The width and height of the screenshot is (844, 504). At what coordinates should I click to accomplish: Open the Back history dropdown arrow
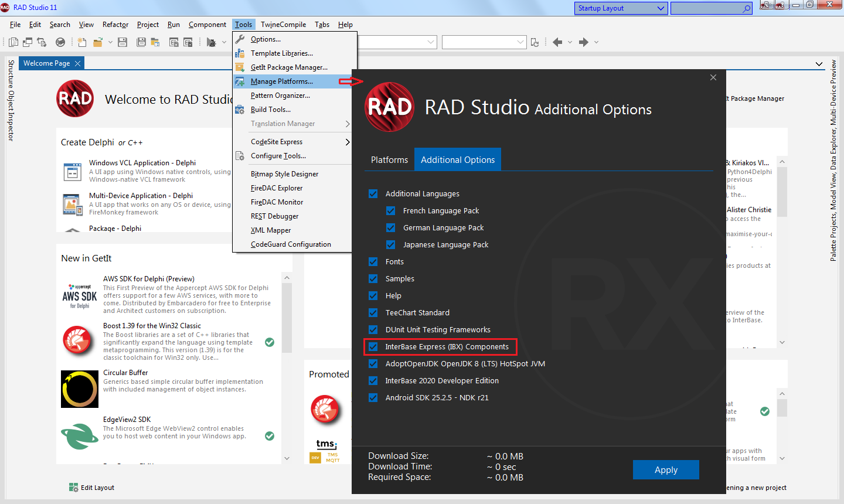click(x=570, y=42)
